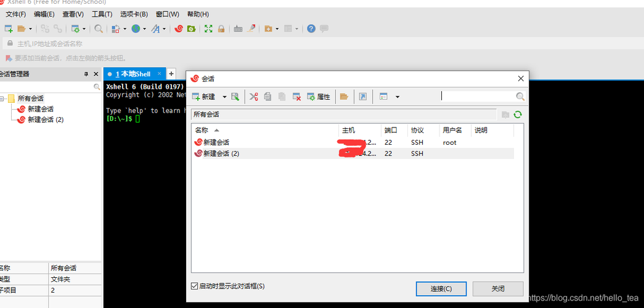Click the magnifier Find icon in main toolbar
This screenshot has width=644, height=308.
(99, 29)
